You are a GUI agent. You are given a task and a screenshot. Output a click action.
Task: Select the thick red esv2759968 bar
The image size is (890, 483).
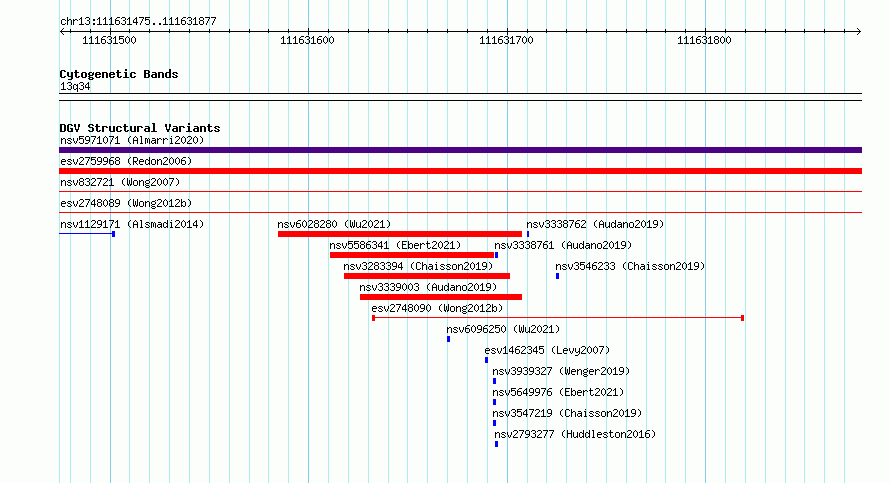click(460, 171)
